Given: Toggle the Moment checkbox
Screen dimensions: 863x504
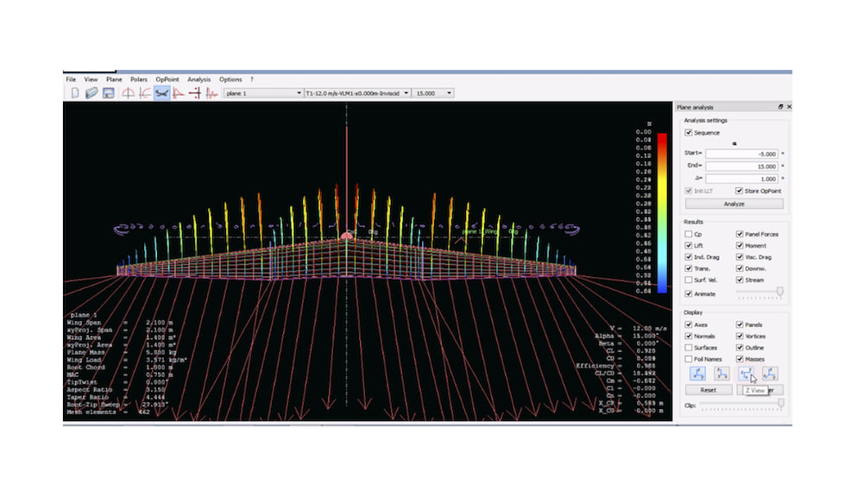Looking at the screenshot, I should (x=740, y=245).
